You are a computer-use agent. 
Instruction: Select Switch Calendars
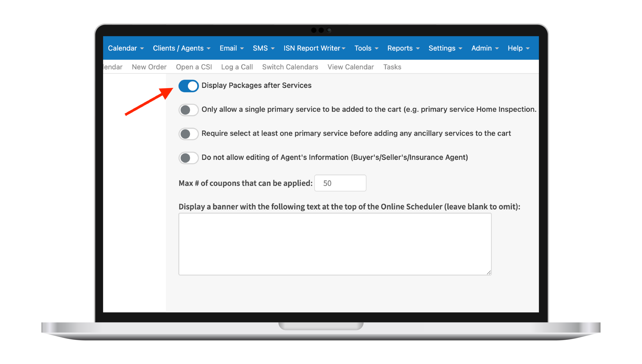(x=290, y=67)
